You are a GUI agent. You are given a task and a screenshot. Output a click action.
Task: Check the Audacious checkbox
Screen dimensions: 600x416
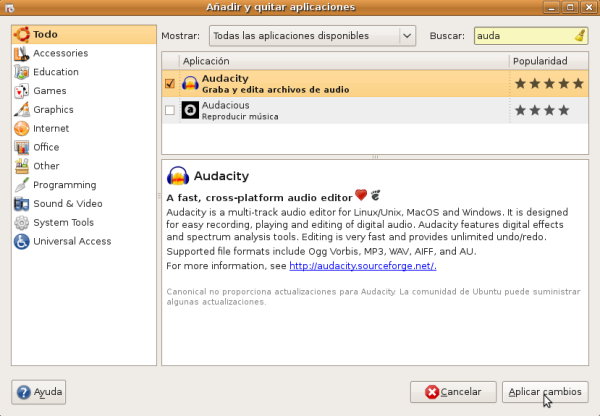point(169,110)
